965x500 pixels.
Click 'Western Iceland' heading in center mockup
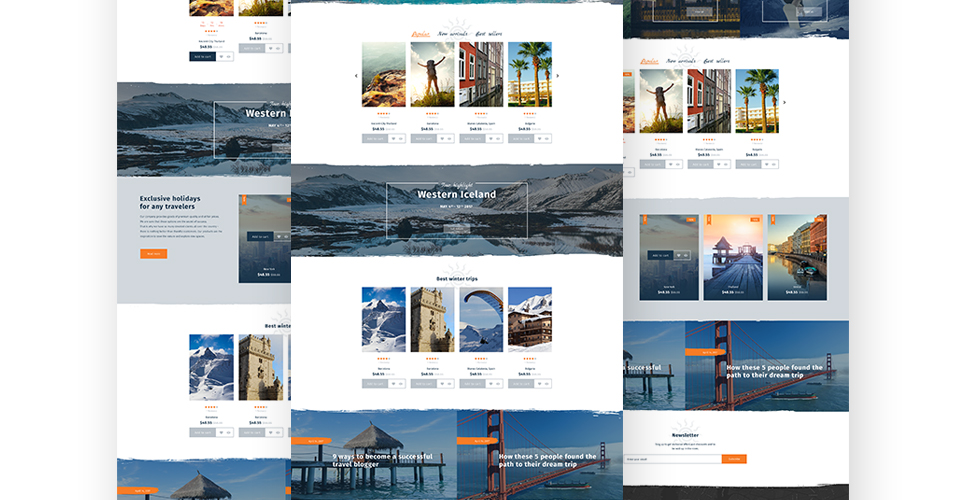457,195
